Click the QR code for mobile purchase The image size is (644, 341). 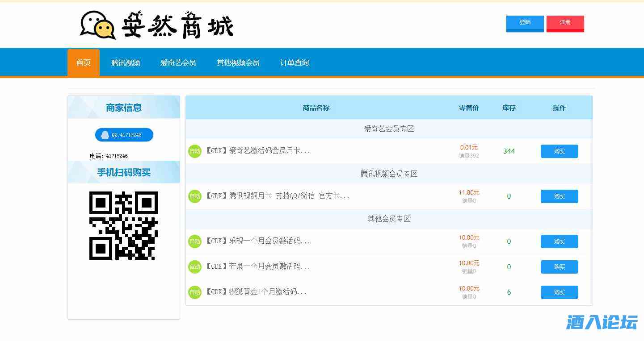[x=124, y=225]
